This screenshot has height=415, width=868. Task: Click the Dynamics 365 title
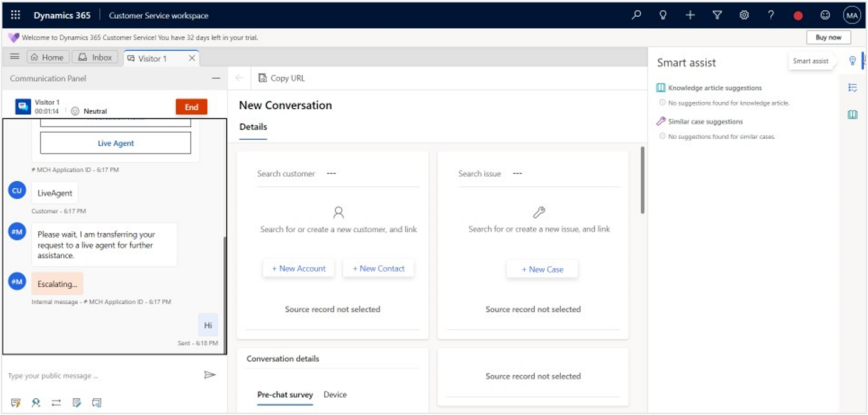(62, 15)
